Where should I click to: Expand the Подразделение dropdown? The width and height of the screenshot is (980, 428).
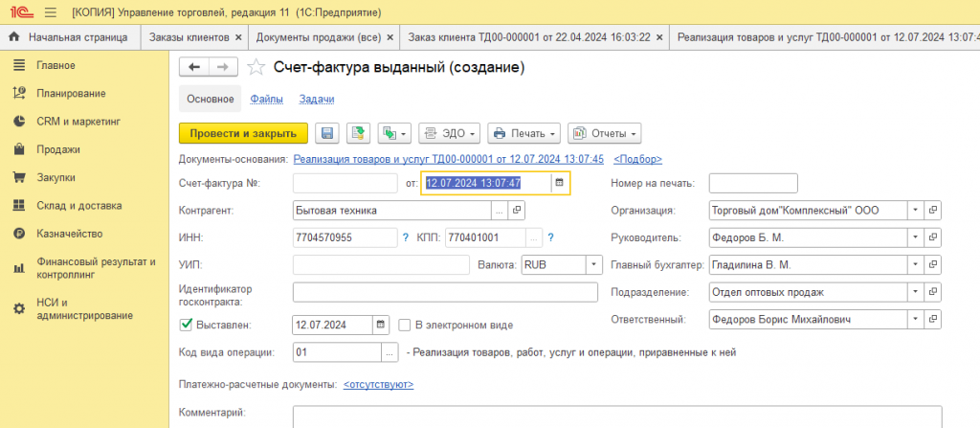click(915, 292)
